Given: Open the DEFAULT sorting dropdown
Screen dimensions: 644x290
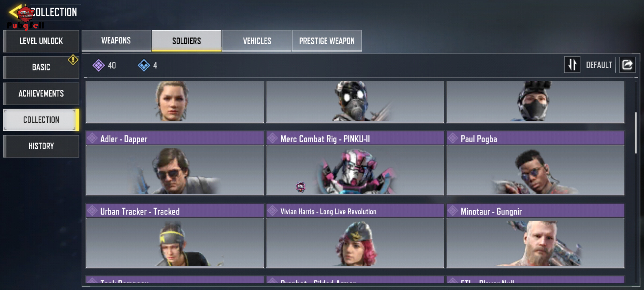Looking at the screenshot, I should (x=599, y=65).
